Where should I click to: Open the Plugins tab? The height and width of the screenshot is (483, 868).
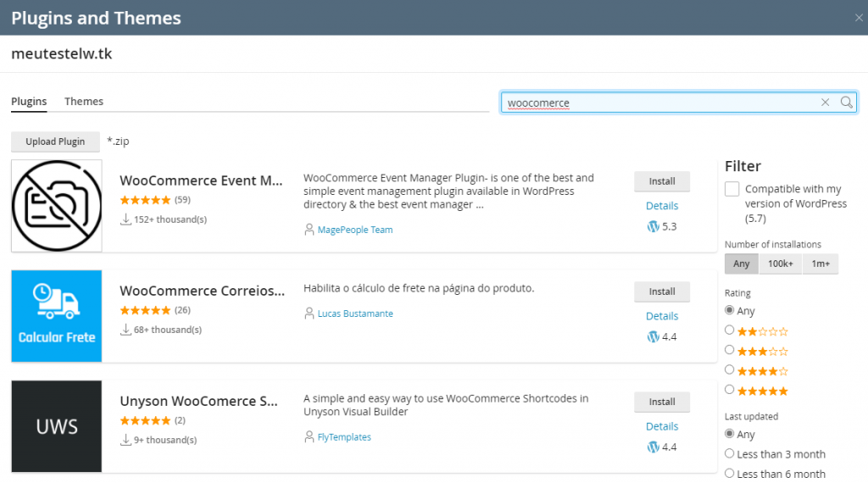click(29, 101)
